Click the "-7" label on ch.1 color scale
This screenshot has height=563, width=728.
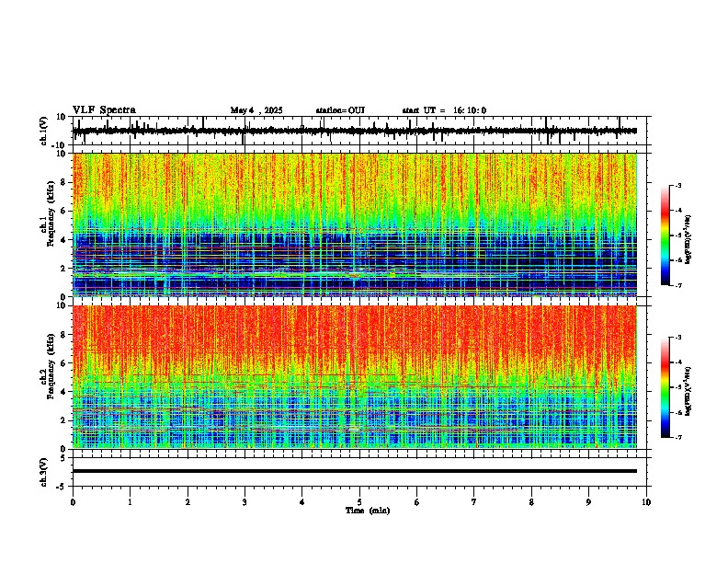pyautogui.click(x=677, y=285)
